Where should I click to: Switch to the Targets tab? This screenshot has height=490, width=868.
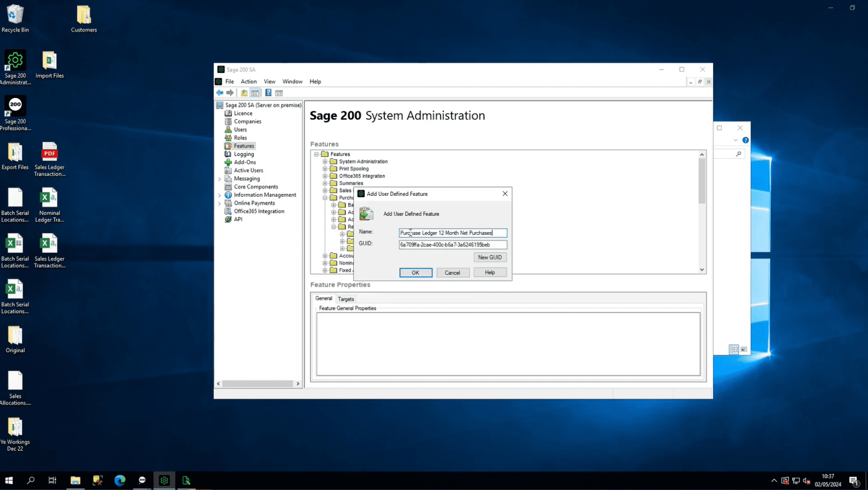click(x=346, y=299)
